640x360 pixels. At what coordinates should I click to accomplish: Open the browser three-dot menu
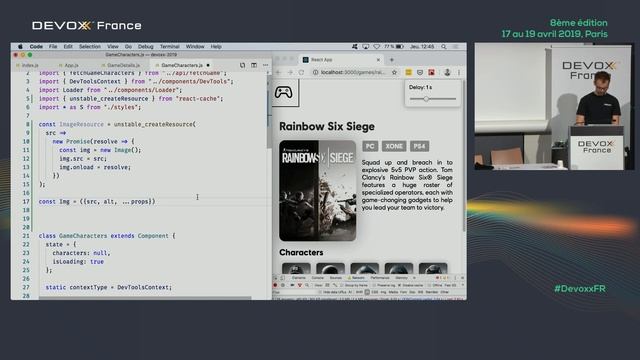click(x=459, y=72)
